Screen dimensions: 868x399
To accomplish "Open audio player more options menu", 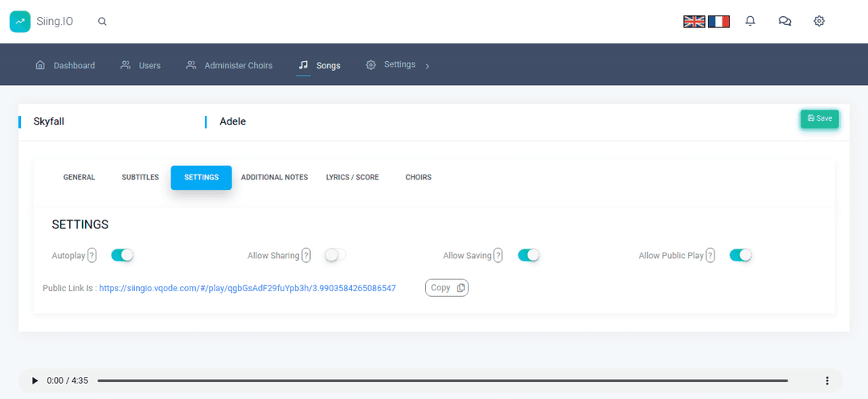I will 827,380.
